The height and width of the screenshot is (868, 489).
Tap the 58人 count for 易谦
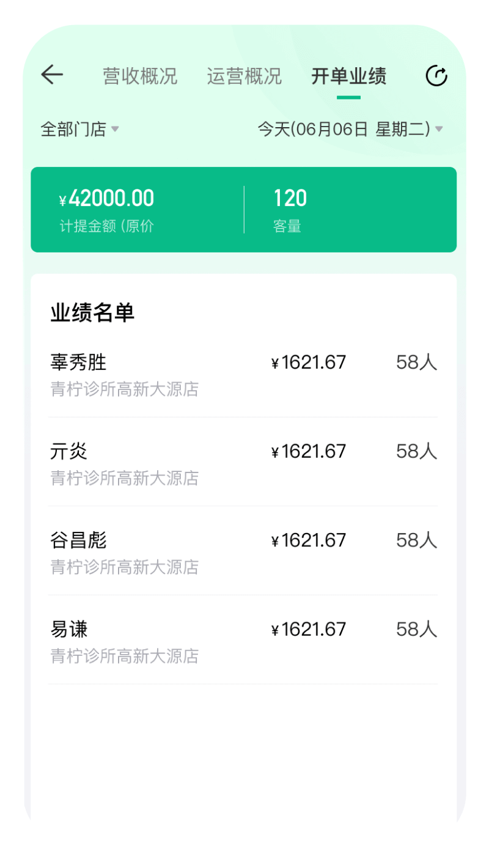[416, 630]
